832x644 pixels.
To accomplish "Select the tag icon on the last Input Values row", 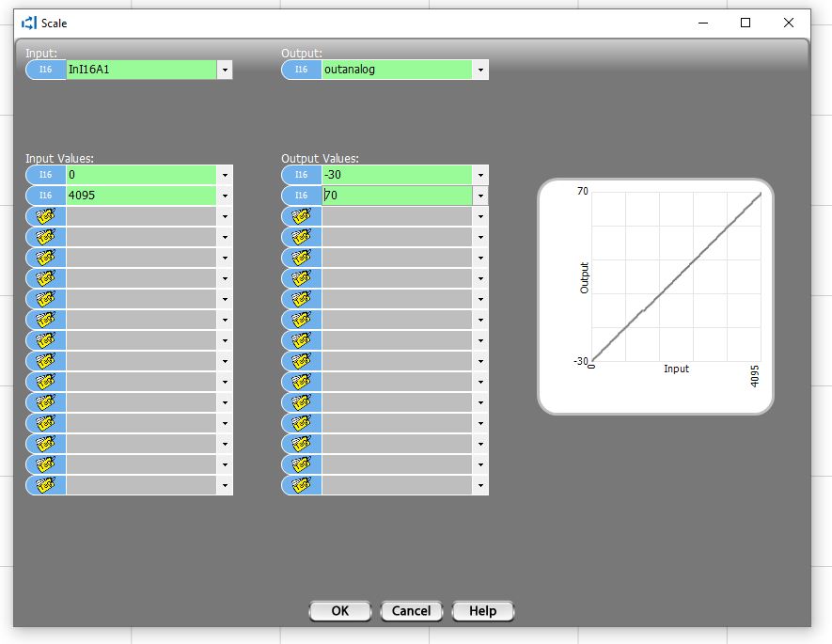I will point(46,485).
